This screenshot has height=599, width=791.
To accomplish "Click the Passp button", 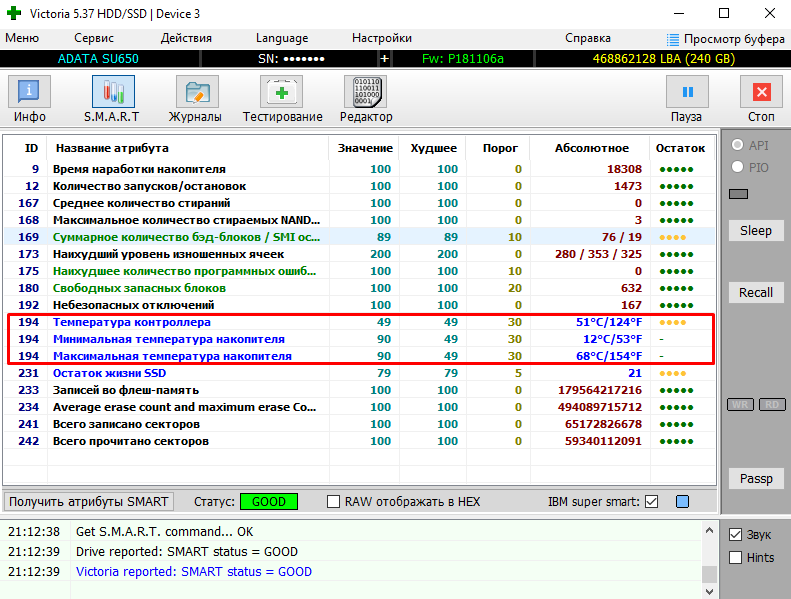I will pos(756,478).
